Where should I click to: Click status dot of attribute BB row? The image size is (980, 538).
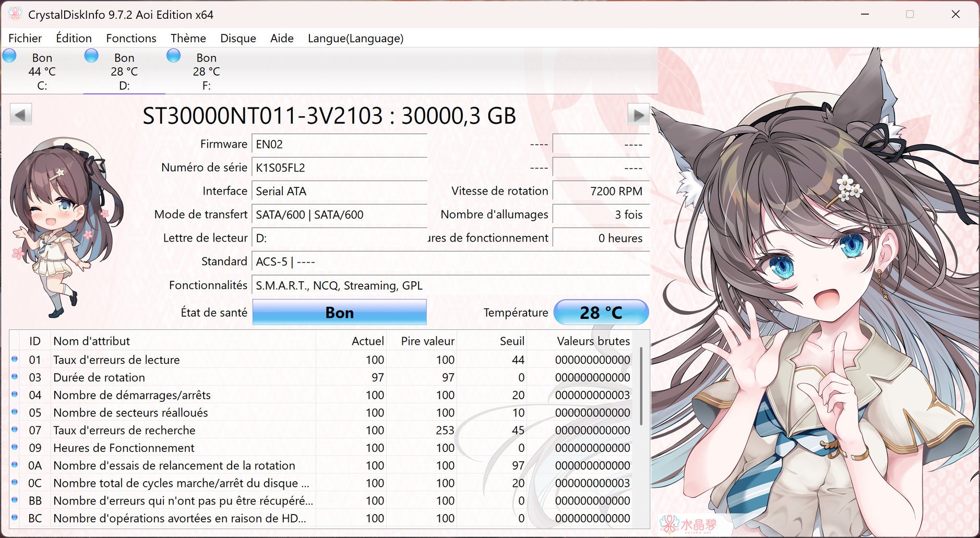tap(15, 500)
